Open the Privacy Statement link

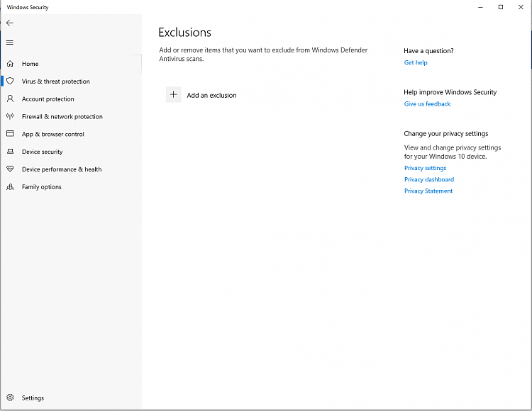click(x=428, y=191)
